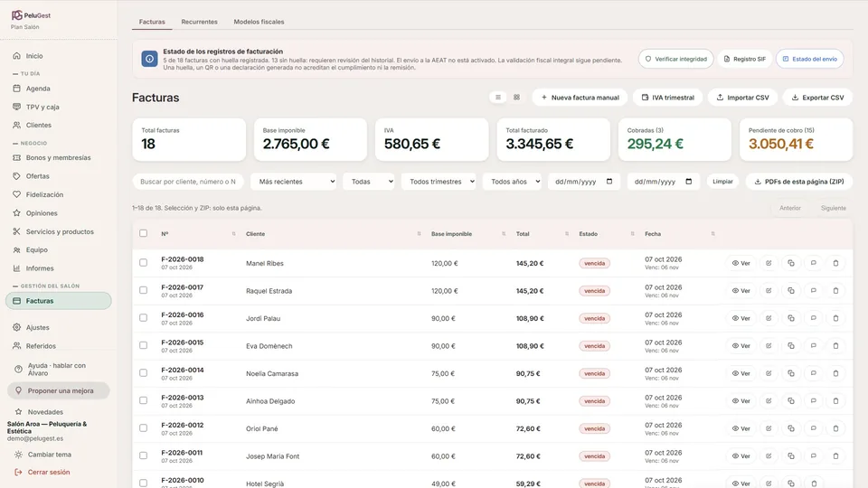
Task: Open the Más recientes sort dropdown
Action: tap(293, 182)
